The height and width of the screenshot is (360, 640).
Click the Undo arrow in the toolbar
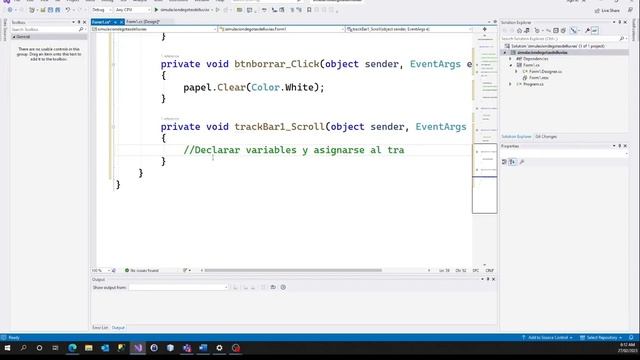click(x=68, y=9)
